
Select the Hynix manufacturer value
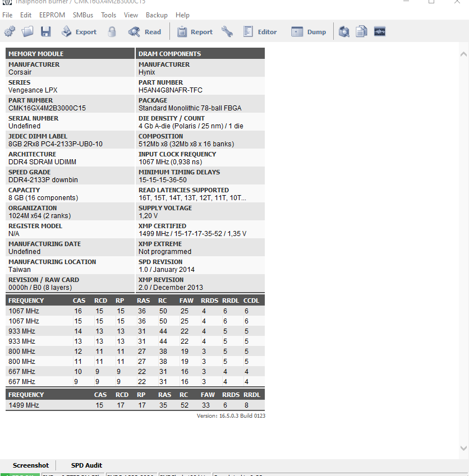point(147,72)
